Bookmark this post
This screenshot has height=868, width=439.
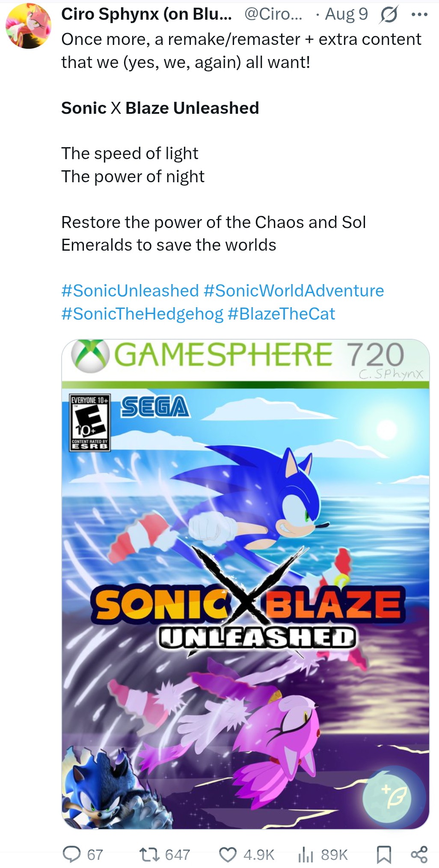pos(383,854)
